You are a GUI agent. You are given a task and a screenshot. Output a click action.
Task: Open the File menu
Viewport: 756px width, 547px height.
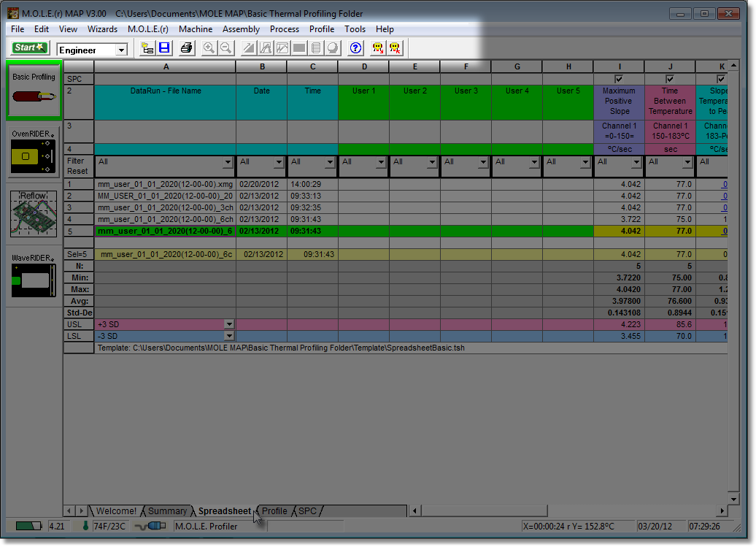click(18, 29)
